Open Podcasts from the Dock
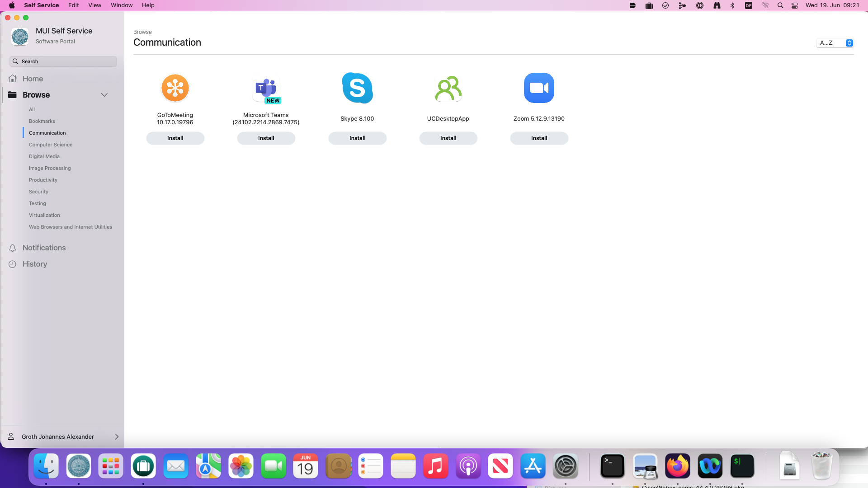Viewport: 868px width, 488px height. (468, 466)
